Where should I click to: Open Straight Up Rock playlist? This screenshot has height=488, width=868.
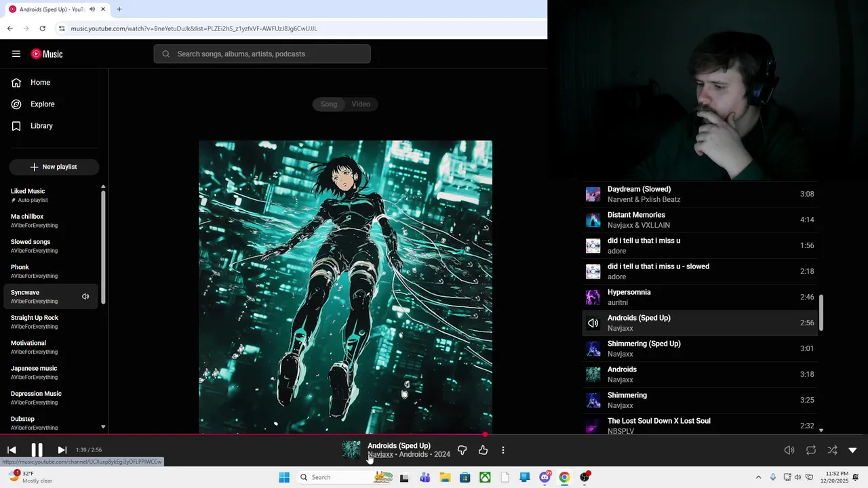[x=51, y=322]
